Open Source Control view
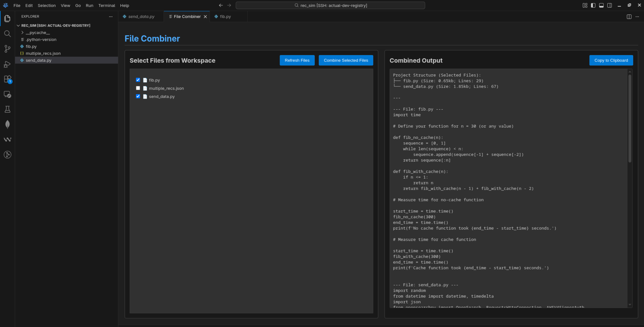Image resolution: width=644 pixels, height=327 pixels. [7, 49]
